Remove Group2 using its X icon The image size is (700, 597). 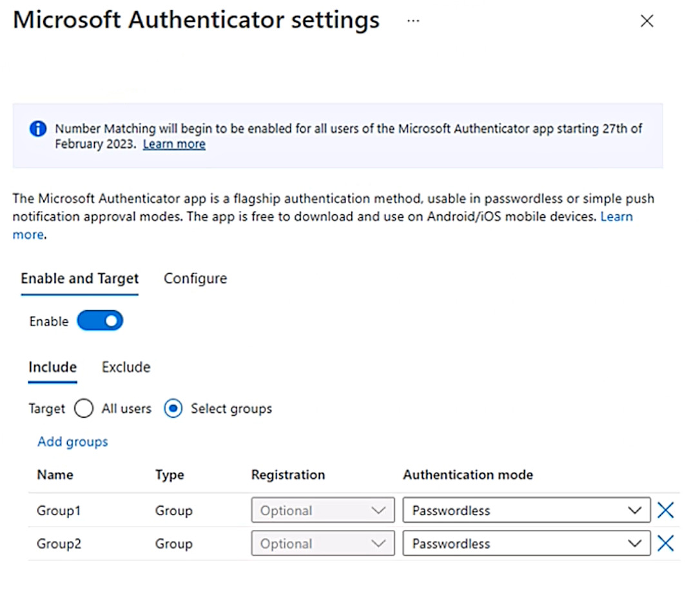665,543
